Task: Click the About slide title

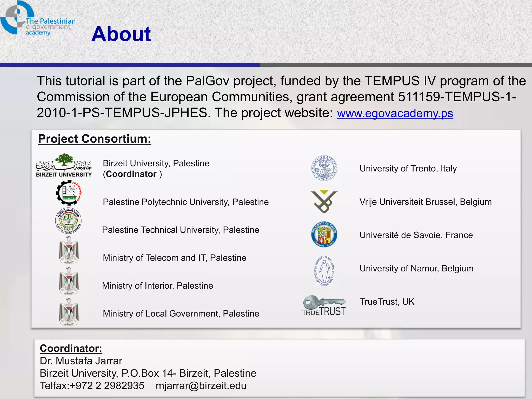Action: click(x=121, y=34)
